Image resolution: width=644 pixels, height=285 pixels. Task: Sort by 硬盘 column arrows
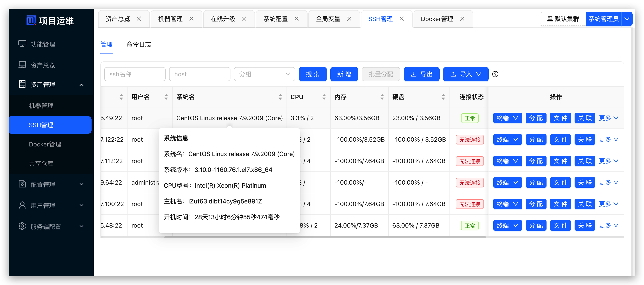click(443, 97)
